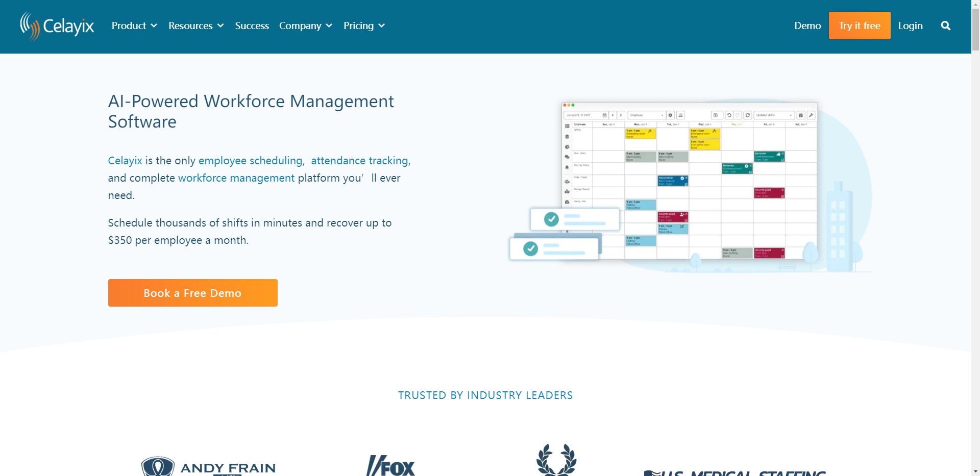Expand the Product dropdown menu
The width and height of the screenshot is (980, 476).
click(134, 26)
